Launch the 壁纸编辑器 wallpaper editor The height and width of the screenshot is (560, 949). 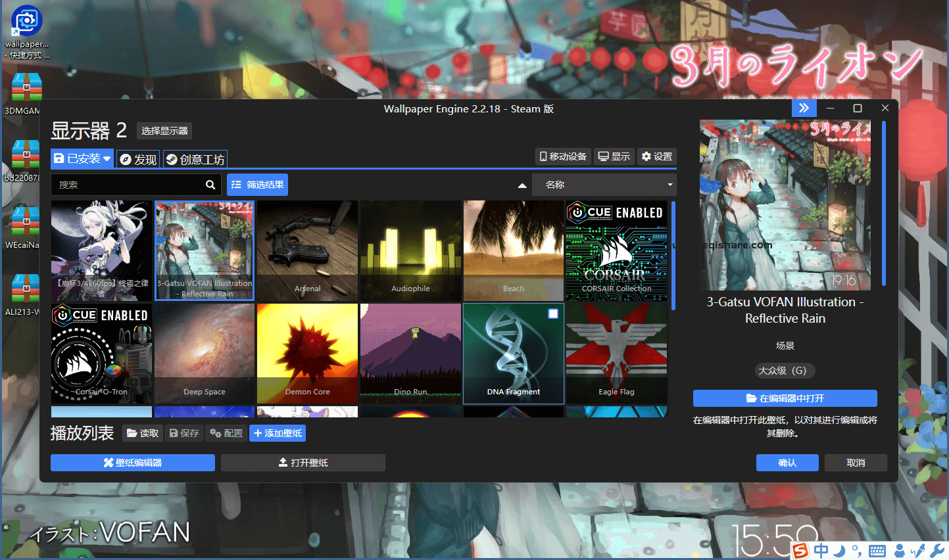click(132, 463)
